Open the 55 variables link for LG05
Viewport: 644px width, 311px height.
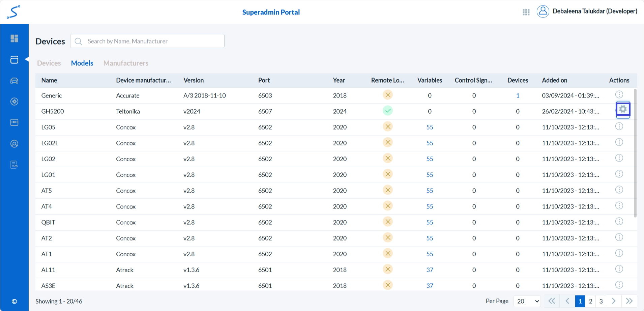click(x=430, y=127)
